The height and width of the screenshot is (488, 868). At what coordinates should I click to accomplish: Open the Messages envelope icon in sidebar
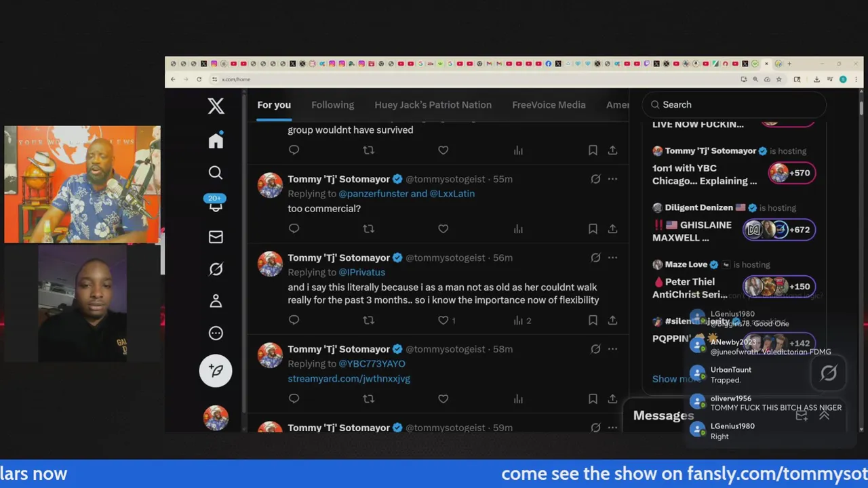pos(216,237)
